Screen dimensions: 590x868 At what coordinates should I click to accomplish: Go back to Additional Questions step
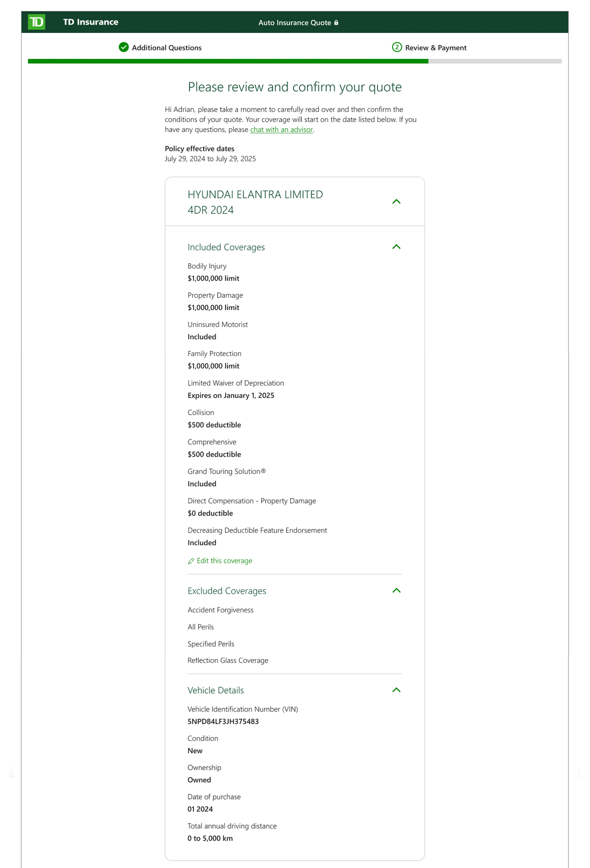click(166, 48)
